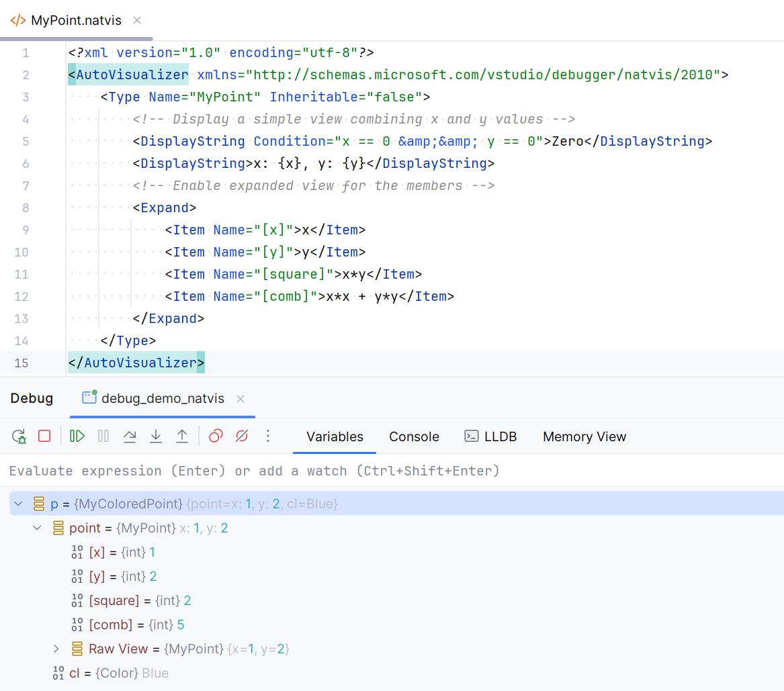Switch to Memory View
The image size is (784, 691).
583,436
